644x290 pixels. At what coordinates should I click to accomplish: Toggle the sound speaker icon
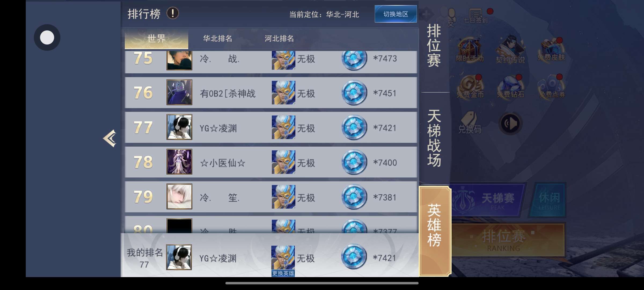pyautogui.click(x=510, y=124)
